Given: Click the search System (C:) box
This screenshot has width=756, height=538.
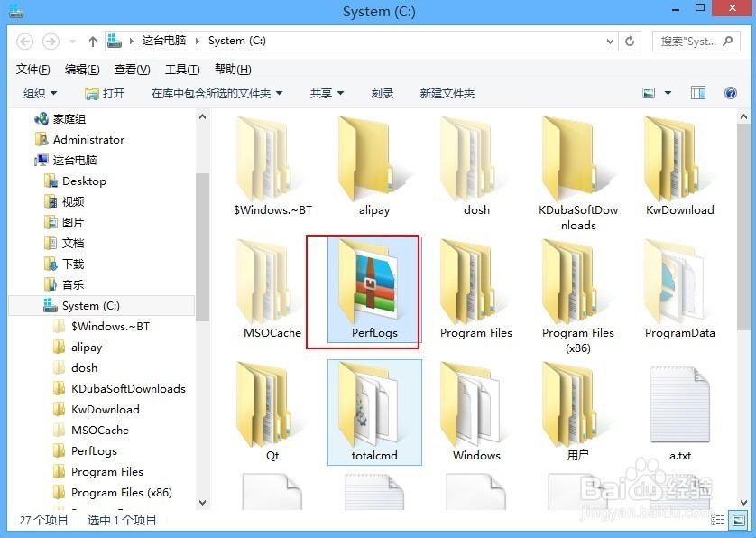Looking at the screenshot, I should click(x=696, y=41).
